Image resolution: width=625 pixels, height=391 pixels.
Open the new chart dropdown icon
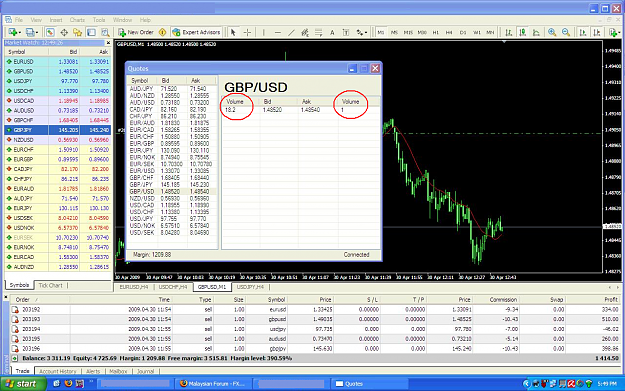point(14,32)
